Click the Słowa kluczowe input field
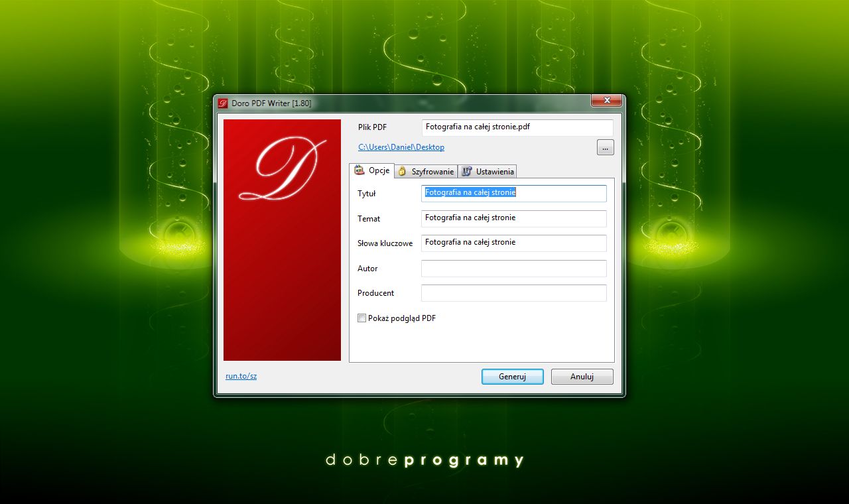The width and height of the screenshot is (849, 504). (514, 243)
